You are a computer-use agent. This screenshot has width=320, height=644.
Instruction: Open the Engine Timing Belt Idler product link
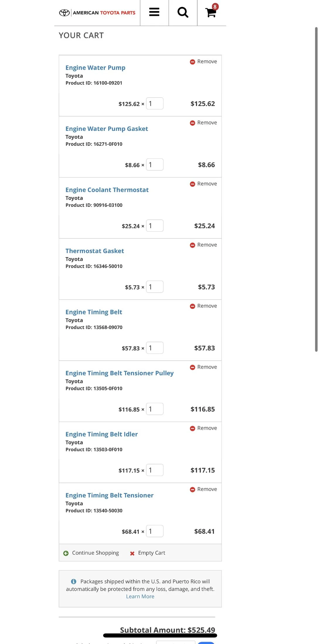[101, 434]
